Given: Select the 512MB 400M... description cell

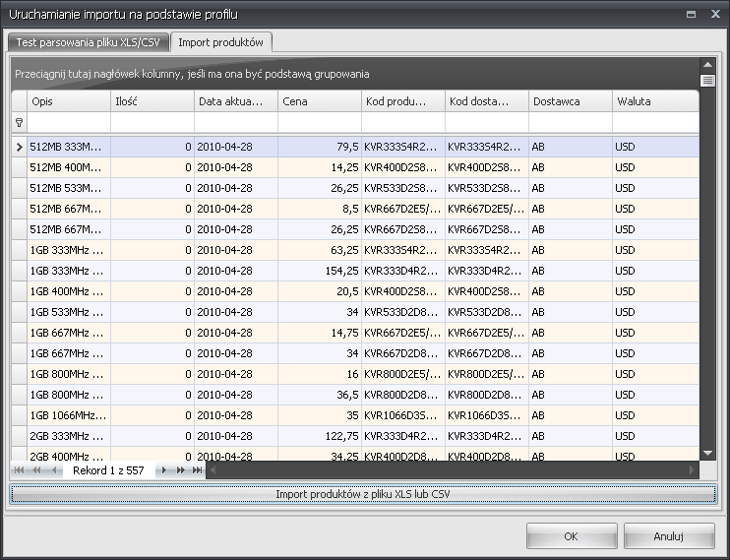Looking at the screenshot, I should click(x=69, y=167).
